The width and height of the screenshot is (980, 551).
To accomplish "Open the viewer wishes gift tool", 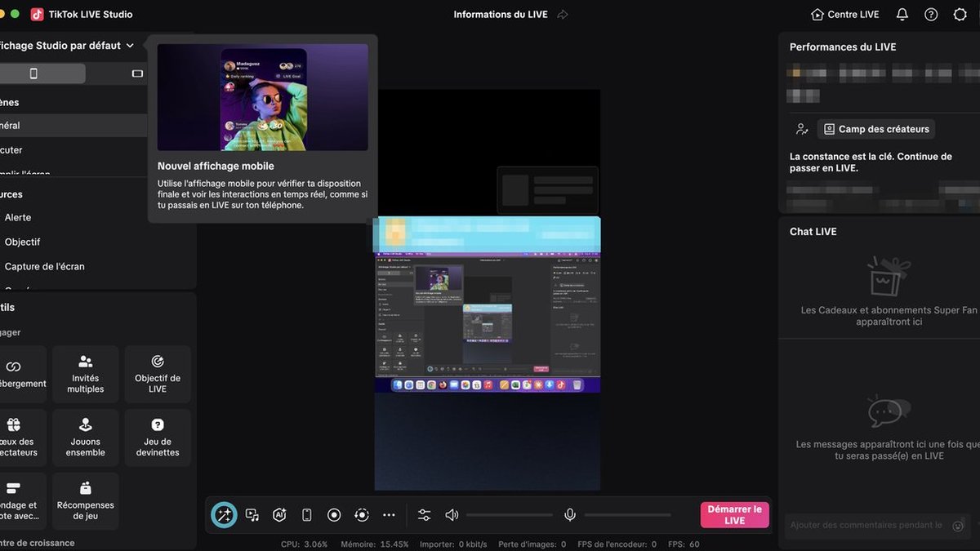I will [x=22, y=438].
